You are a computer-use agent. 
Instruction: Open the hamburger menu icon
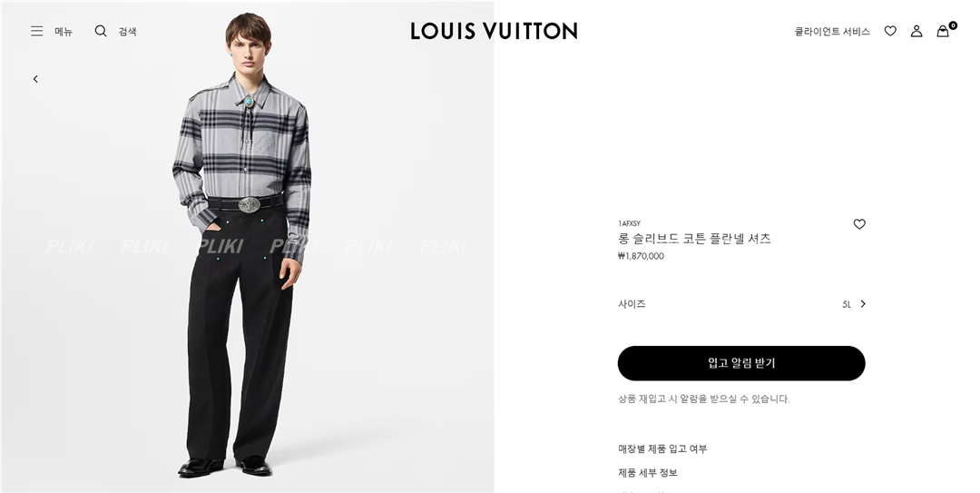(37, 31)
